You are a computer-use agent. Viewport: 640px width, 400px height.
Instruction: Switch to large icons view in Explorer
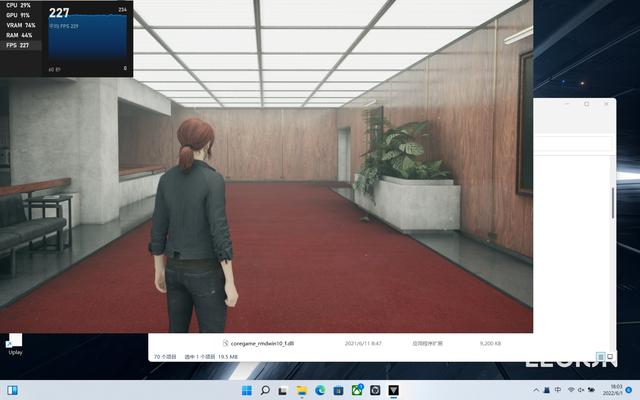click(x=610, y=356)
